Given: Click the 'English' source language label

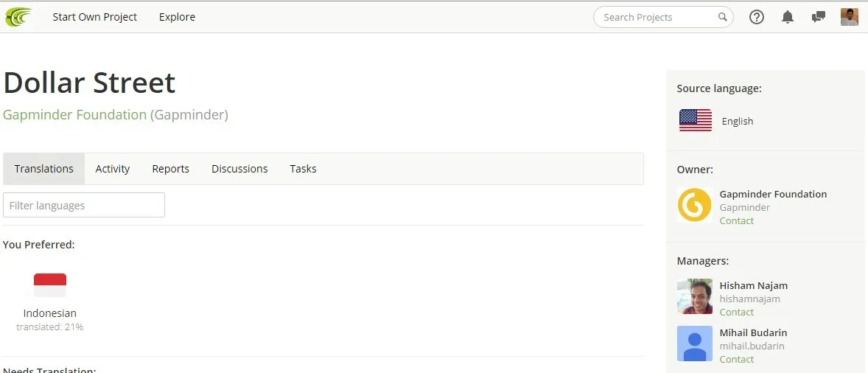Looking at the screenshot, I should [x=738, y=121].
